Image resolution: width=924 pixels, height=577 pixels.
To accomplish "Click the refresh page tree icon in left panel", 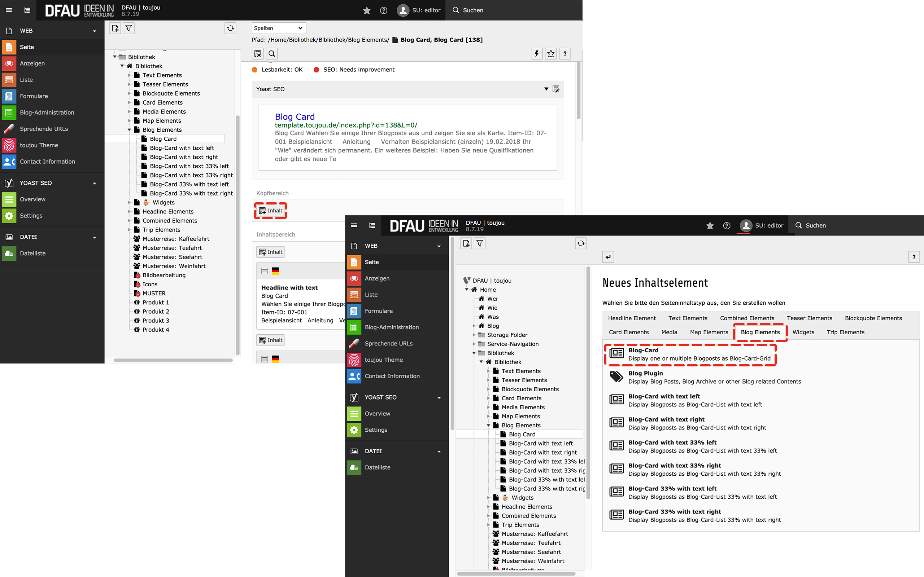I will coord(230,28).
